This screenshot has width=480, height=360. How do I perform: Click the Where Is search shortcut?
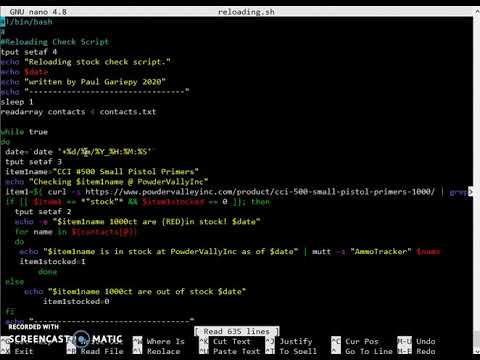point(159,341)
